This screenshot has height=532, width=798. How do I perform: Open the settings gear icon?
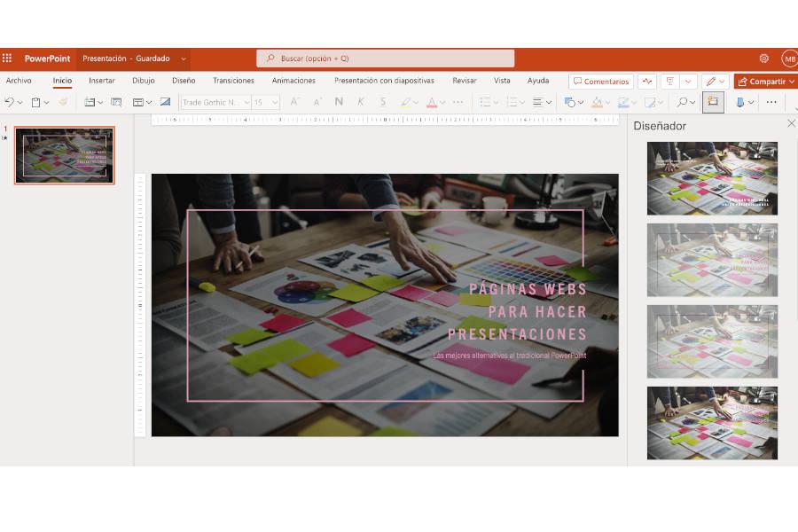click(x=763, y=59)
